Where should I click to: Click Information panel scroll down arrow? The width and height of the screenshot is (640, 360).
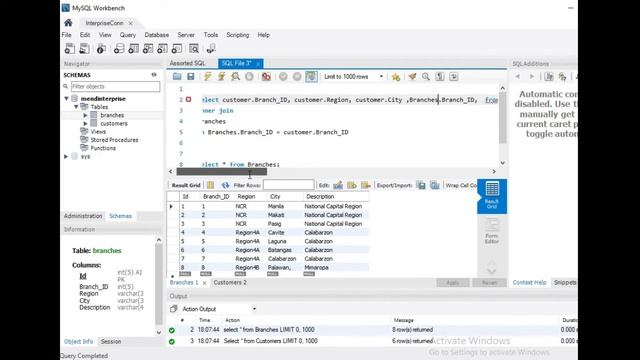point(159,333)
